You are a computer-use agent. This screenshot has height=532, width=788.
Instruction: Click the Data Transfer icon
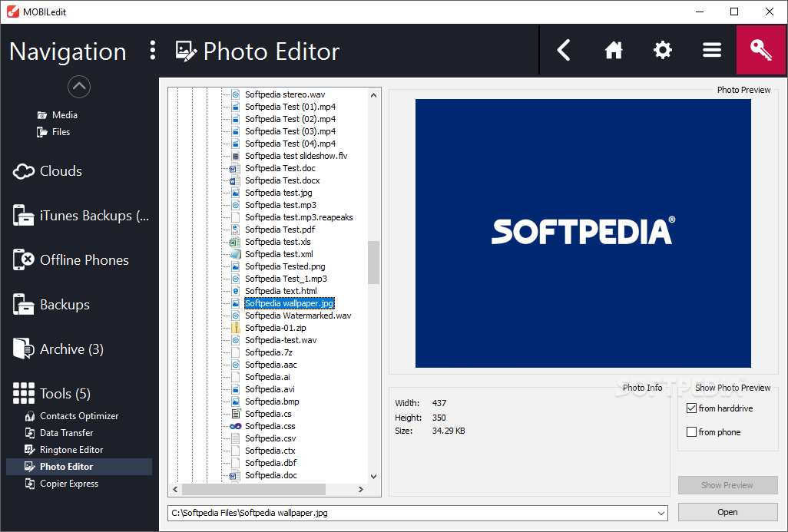point(30,433)
